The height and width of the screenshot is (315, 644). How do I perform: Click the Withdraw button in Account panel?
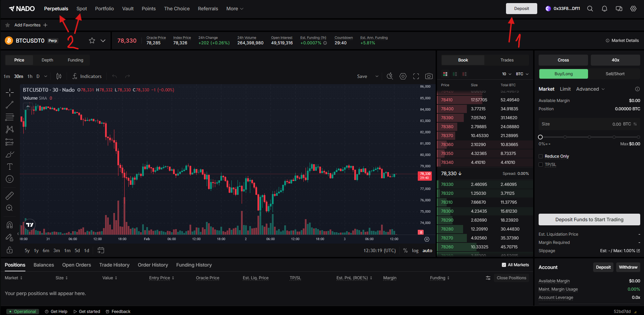pos(628,267)
